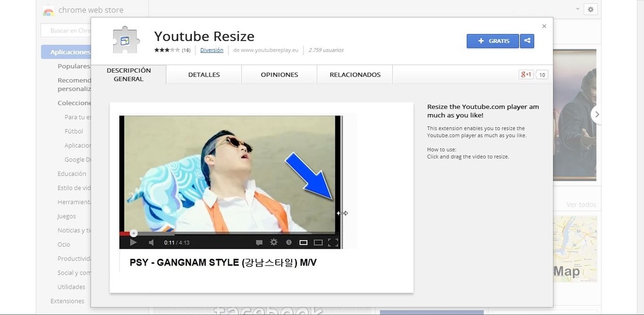Click the star rating under the title
Viewport: 644px width, 315px height.
(167, 50)
